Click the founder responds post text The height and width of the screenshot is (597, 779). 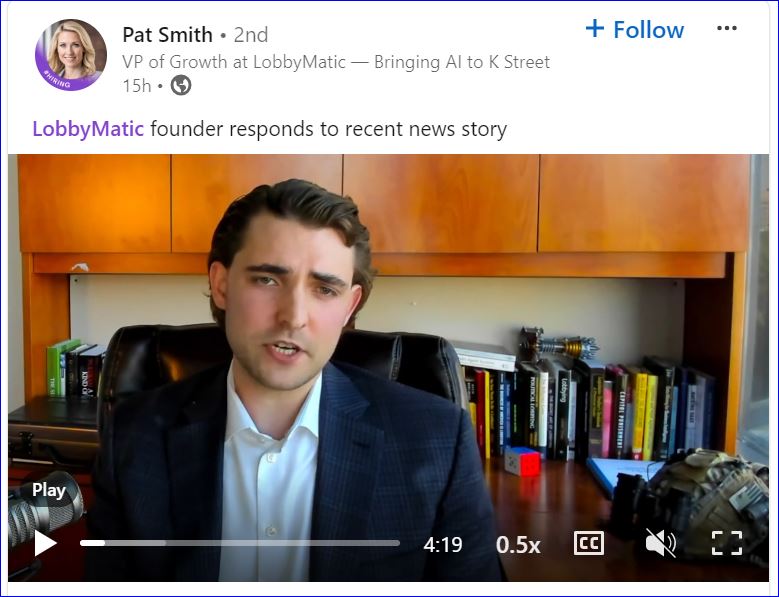click(x=328, y=129)
